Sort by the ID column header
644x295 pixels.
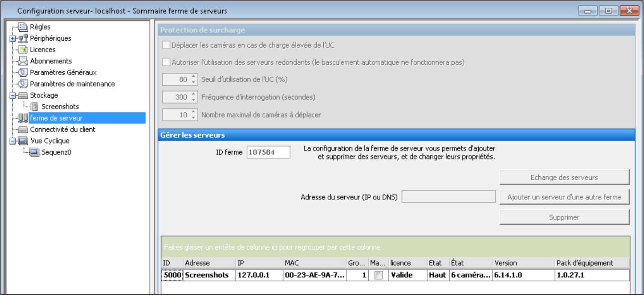(x=172, y=263)
